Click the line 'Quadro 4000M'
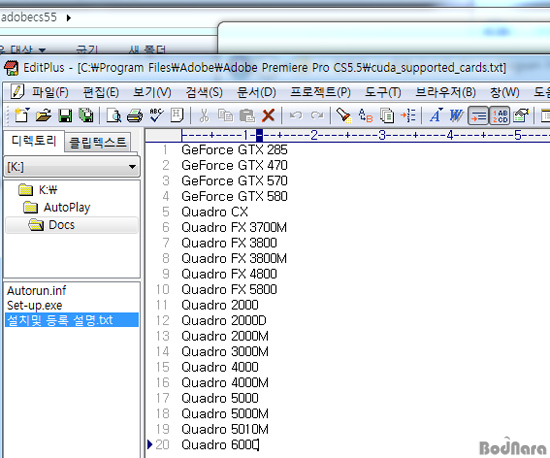Viewport: 550px width, 458px height. pos(225,382)
